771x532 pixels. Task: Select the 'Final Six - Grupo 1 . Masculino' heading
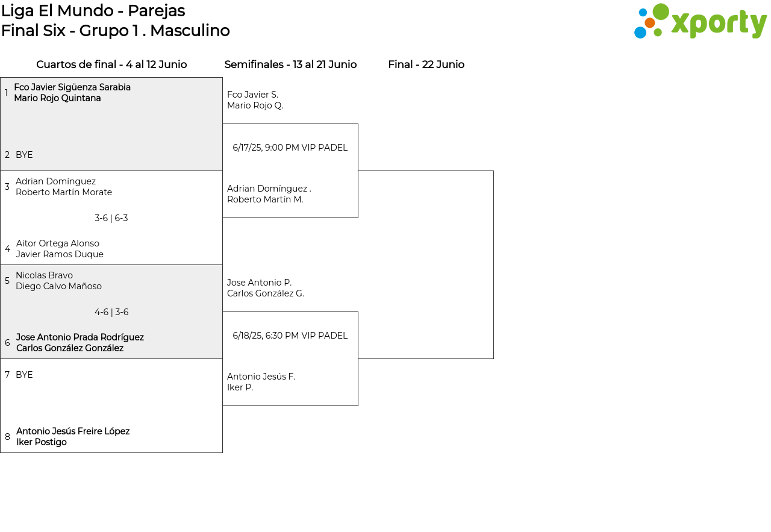115,31
